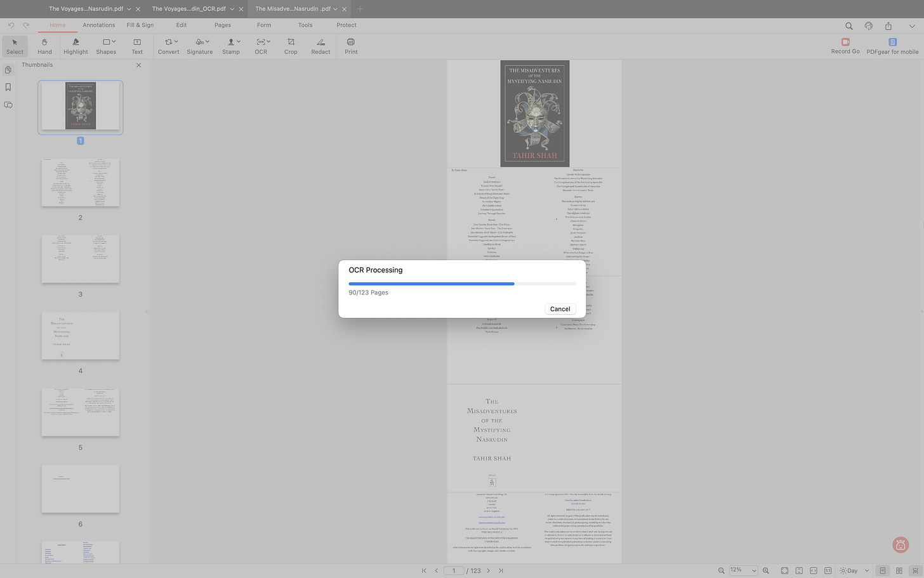Add a new document tab
924x578 pixels.
360,9
